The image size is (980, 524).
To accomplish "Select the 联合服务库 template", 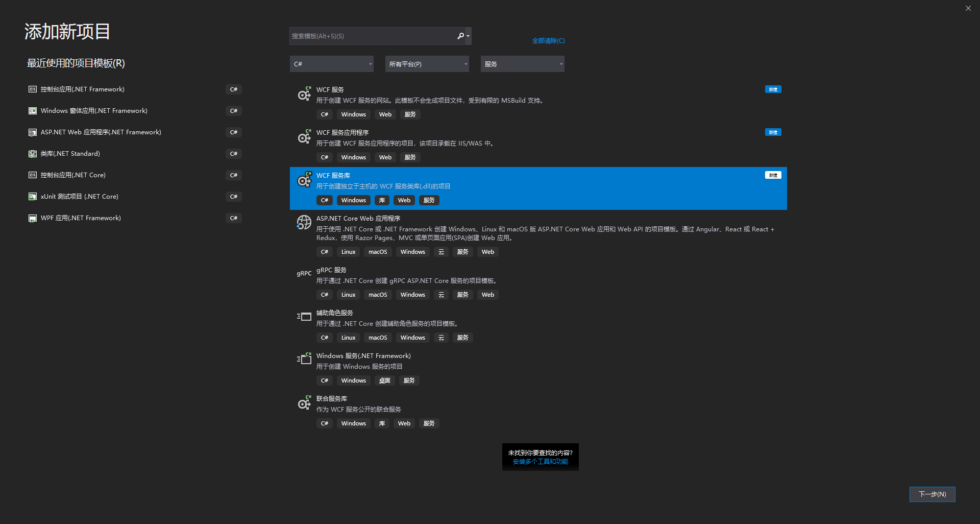I will click(538, 412).
